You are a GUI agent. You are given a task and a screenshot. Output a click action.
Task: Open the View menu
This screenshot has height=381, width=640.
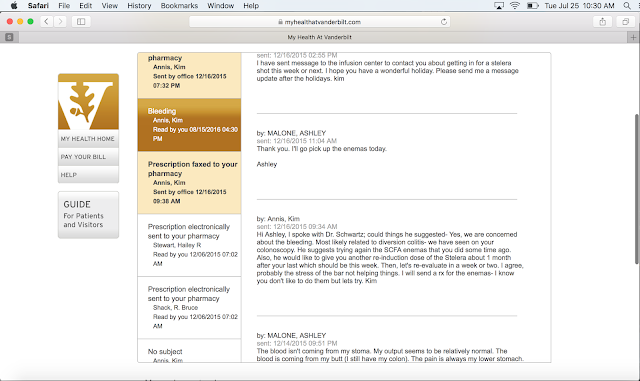tap(109, 6)
